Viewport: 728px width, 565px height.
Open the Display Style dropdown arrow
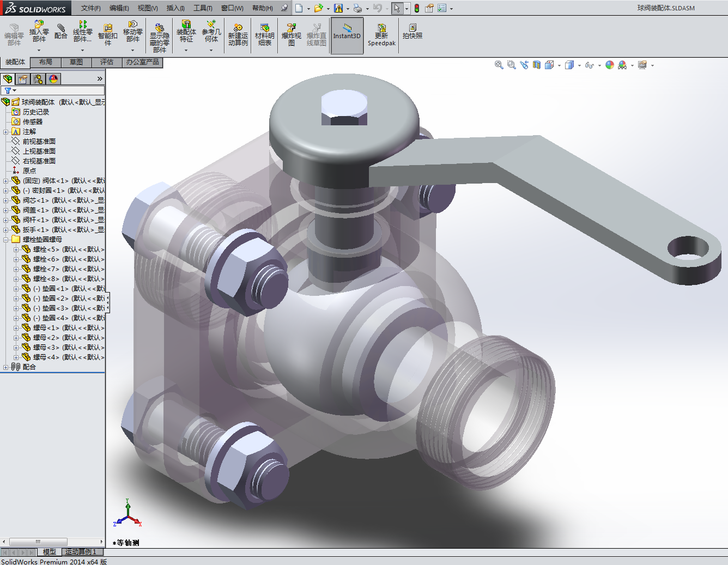[x=579, y=65]
